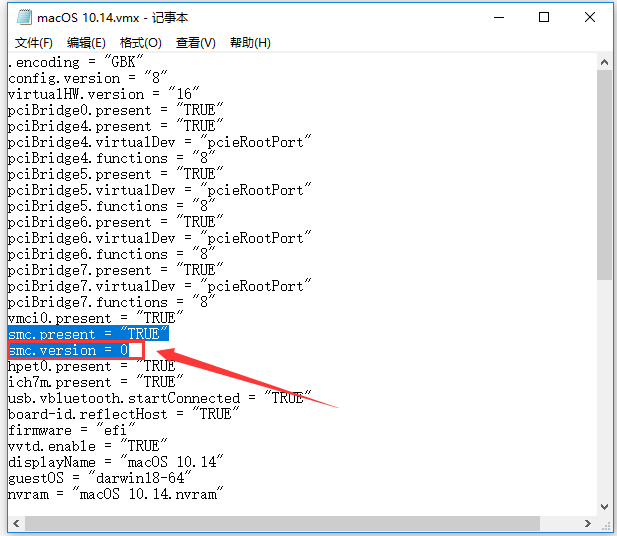Click the vertical scrollbar up arrow

604,62
